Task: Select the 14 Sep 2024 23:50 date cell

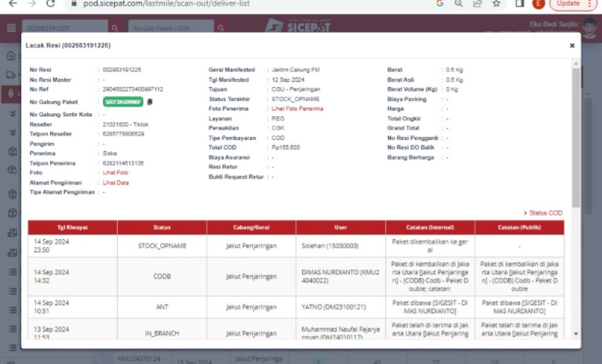Action: click(x=72, y=246)
